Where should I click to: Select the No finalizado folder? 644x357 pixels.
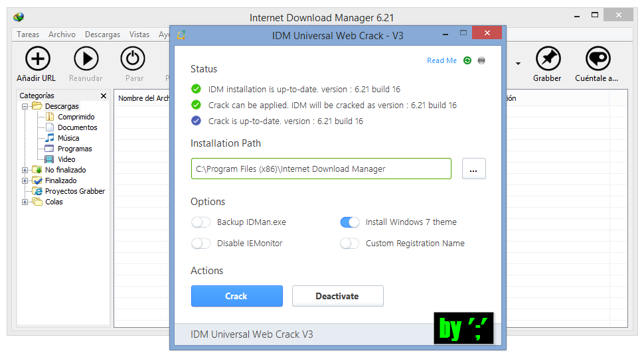click(x=65, y=170)
